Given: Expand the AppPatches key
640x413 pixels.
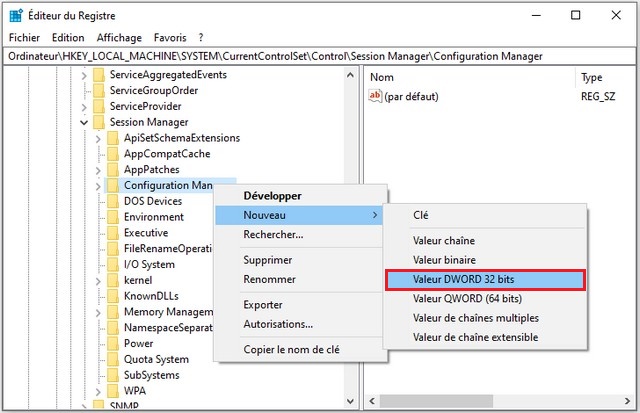Looking at the screenshot, I should click(98, 171).
